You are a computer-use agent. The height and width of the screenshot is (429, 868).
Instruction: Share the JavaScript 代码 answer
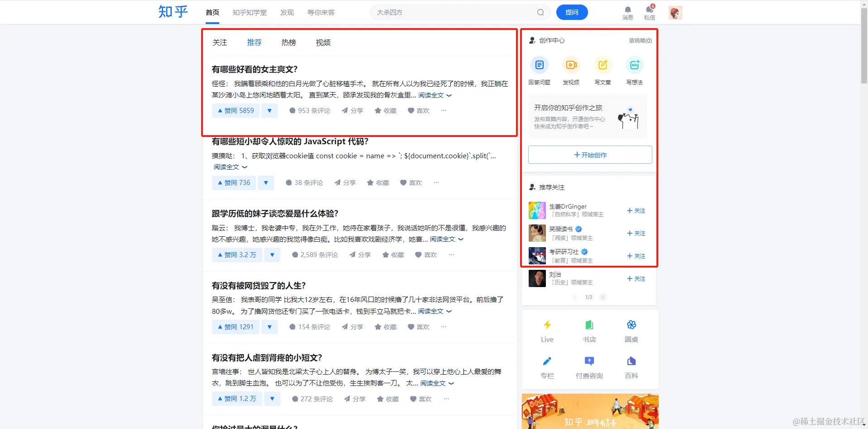point(345,183)
